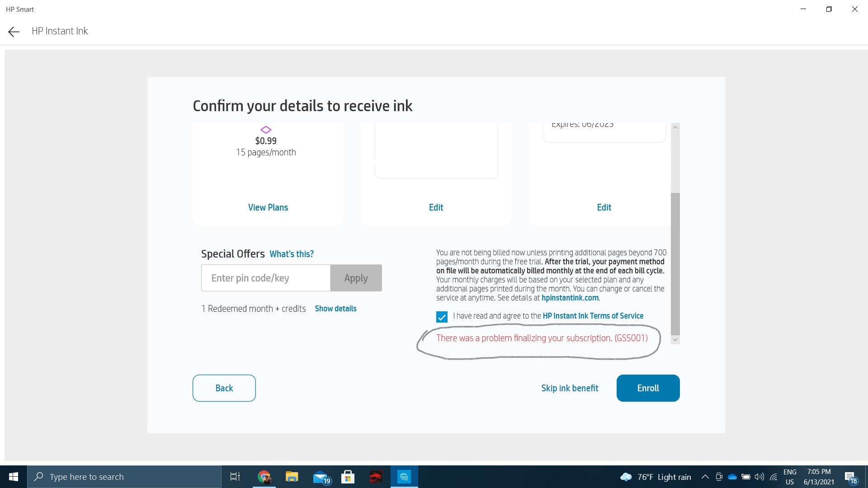Click the scrollbar down arrow
Screen dimensions: 868x488
pos(675,340)
